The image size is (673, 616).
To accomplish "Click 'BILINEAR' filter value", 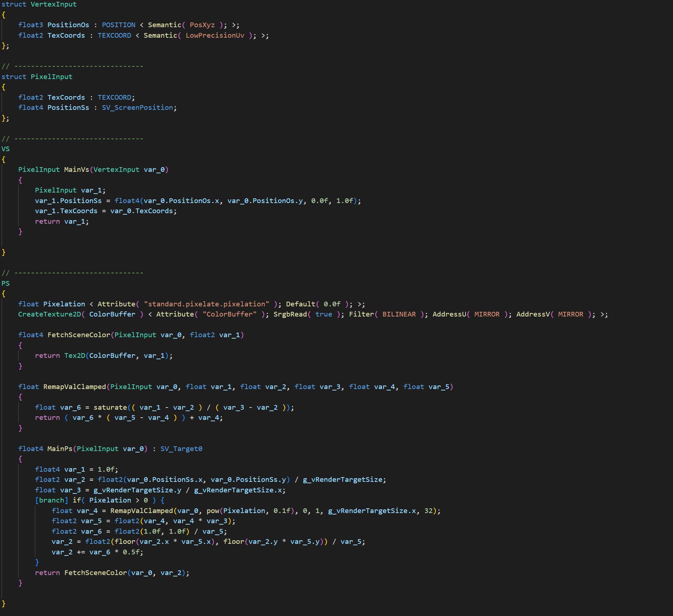I will pos(399,314).
